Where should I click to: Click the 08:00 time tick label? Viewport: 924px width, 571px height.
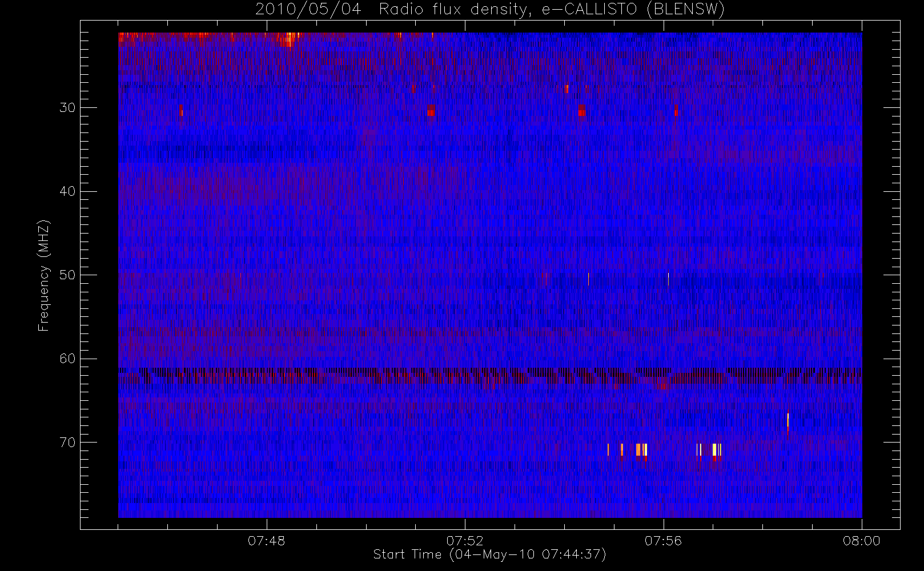(861, 541)
